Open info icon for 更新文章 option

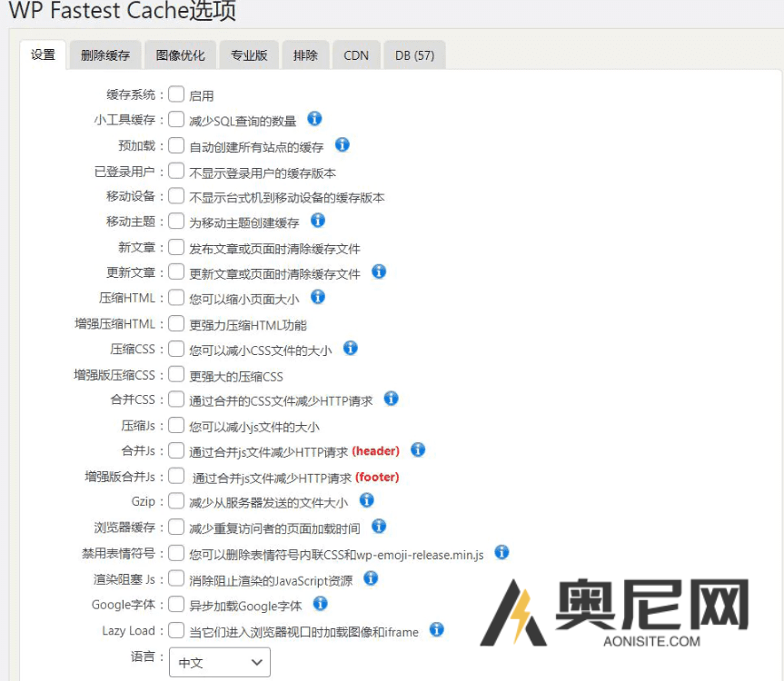[x=379, y=271]
